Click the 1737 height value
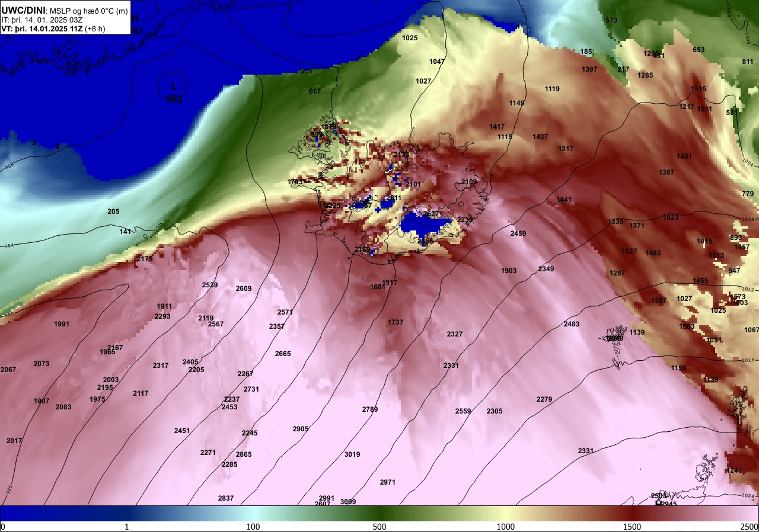The image size is (759, 532). pyautogui.click(x=396, y=322)
